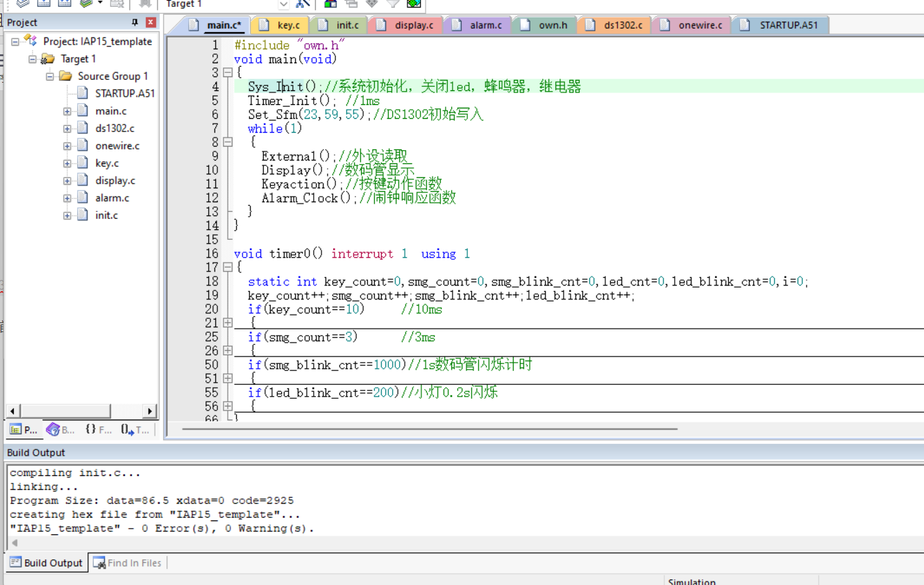Click the Batch Build layers icon
924x585 pixels.
point(87,3)
